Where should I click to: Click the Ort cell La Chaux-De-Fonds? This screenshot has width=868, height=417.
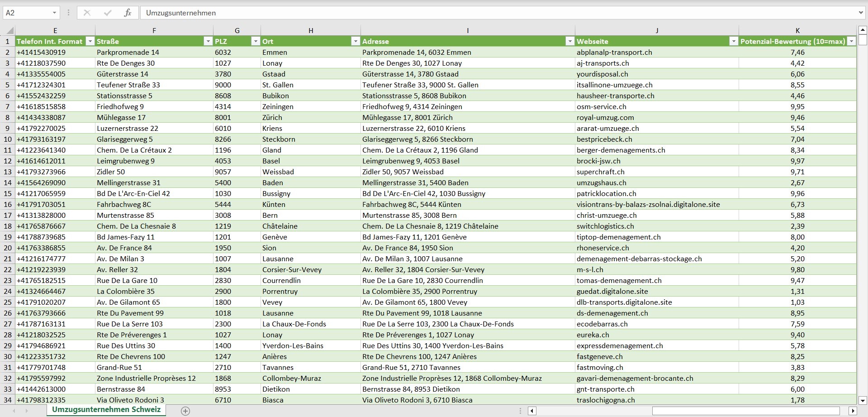pyautogui.click(x=311, y=324)
